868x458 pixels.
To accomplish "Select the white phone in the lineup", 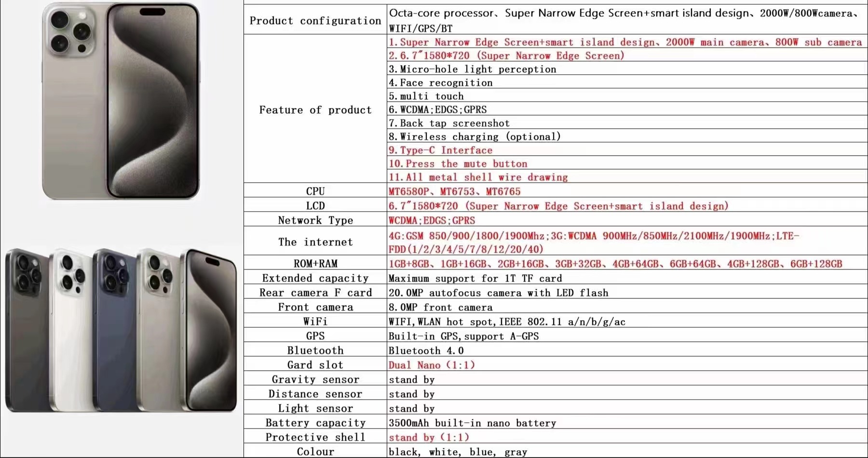I will (x=72, y=333).
